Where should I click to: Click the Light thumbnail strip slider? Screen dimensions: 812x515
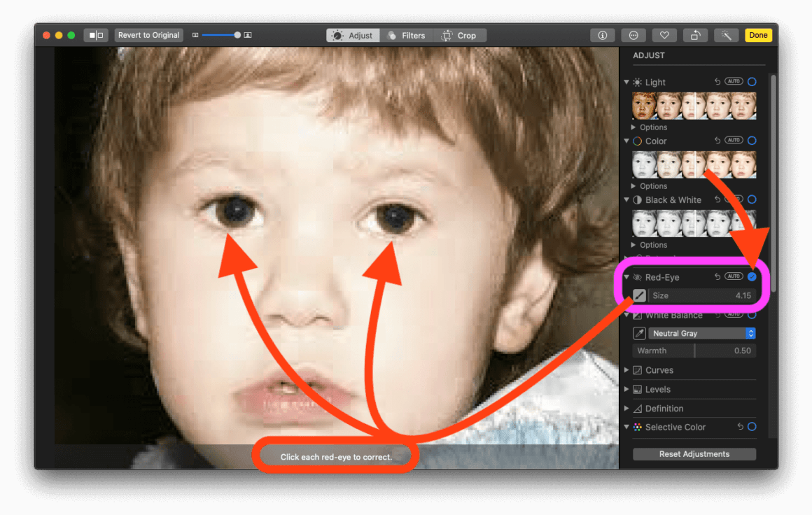click(694, 106)
